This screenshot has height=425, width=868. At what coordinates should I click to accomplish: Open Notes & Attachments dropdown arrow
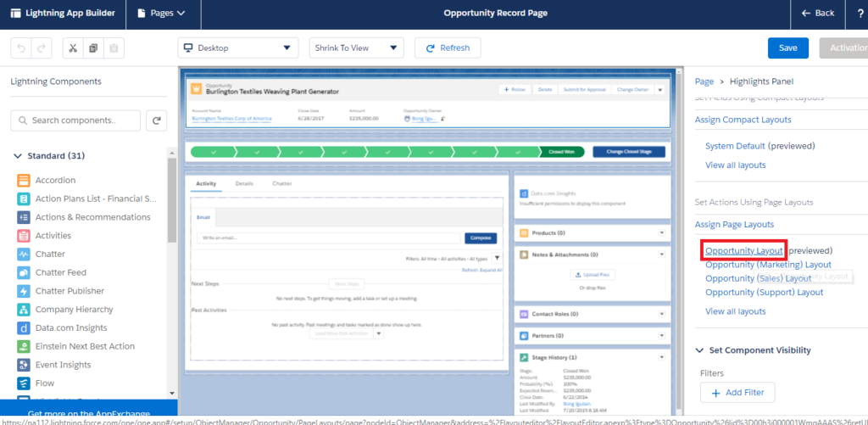point(661,254)
